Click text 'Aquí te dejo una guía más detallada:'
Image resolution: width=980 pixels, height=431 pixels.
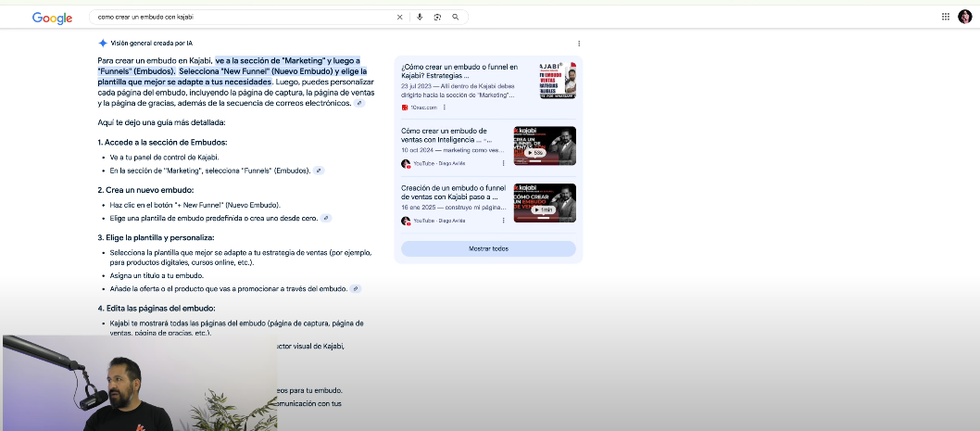click(x=161, y=122)
